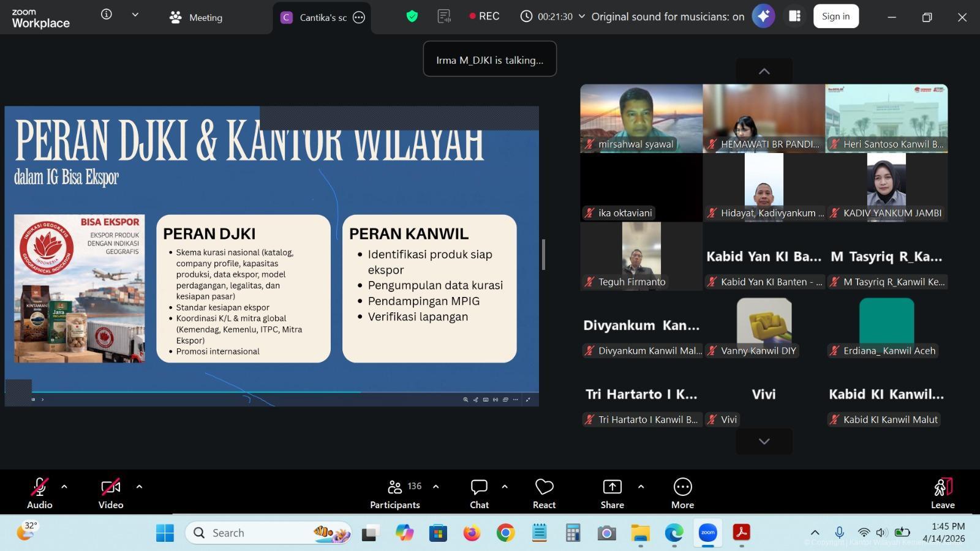980x551 pixels.
Task: Open the More options menu
Action: coord(682,493)
